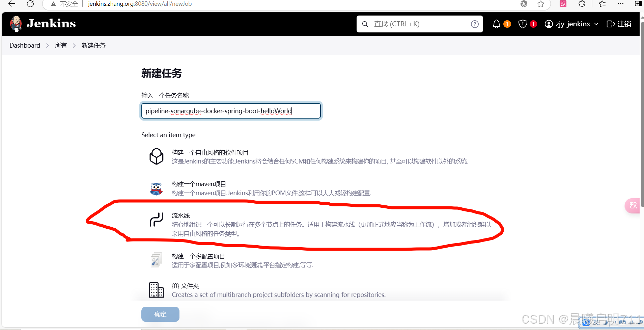This screenshot has width=644, height=330.
Task: Add page to favorites star icon
Action: point(541,4)
